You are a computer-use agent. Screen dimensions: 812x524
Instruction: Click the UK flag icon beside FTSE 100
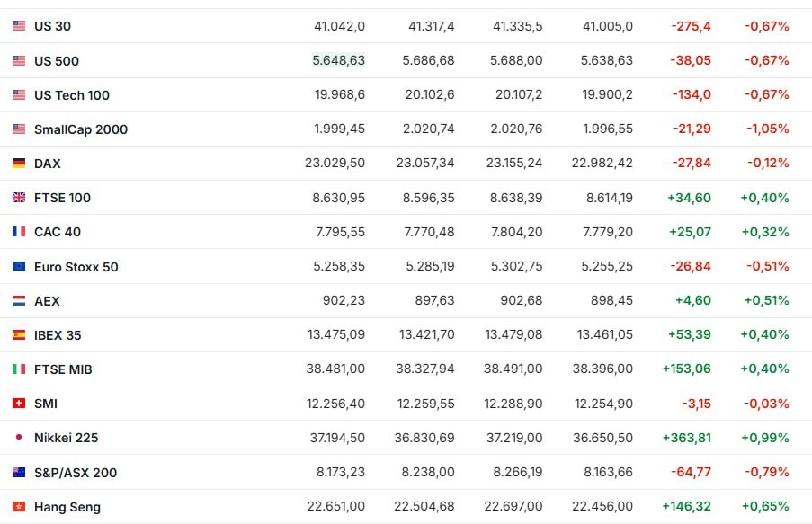click(19, 197)
